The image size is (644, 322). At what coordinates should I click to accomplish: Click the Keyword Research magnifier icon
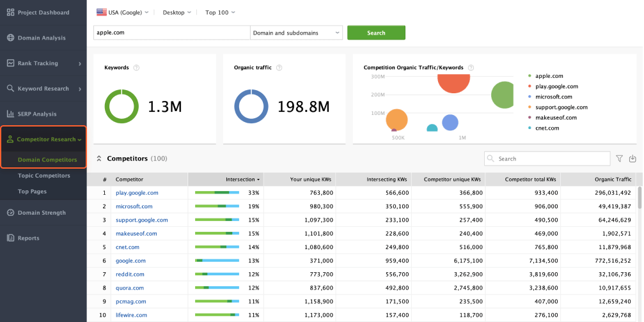pos(11,89)
